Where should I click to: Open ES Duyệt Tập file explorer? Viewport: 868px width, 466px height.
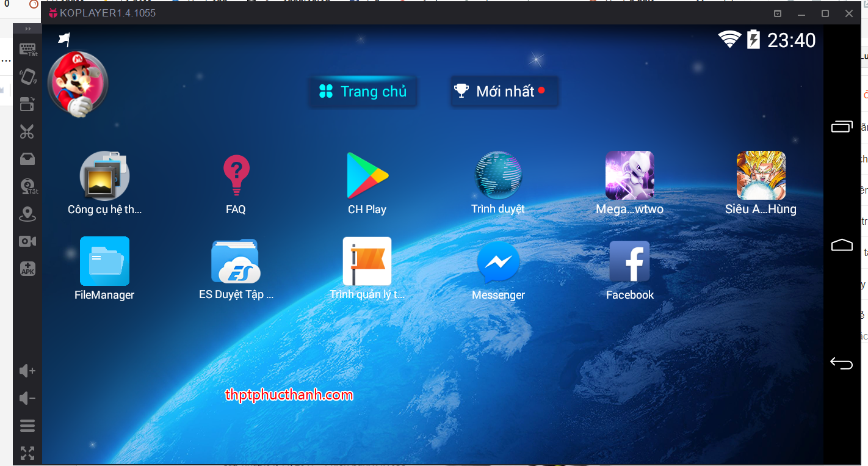coord(236,269)
